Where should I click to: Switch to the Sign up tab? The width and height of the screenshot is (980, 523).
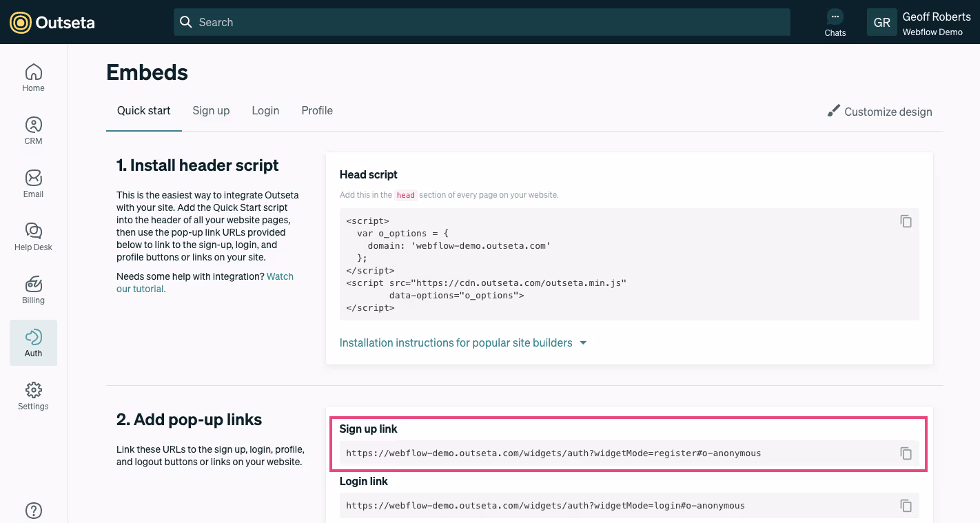click(x=211, y=110)
